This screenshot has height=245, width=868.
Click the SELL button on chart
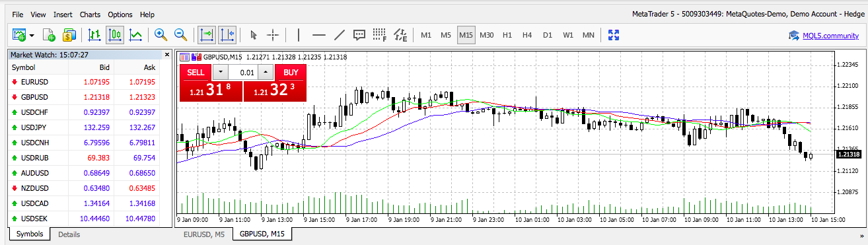[x=196, y=72]
